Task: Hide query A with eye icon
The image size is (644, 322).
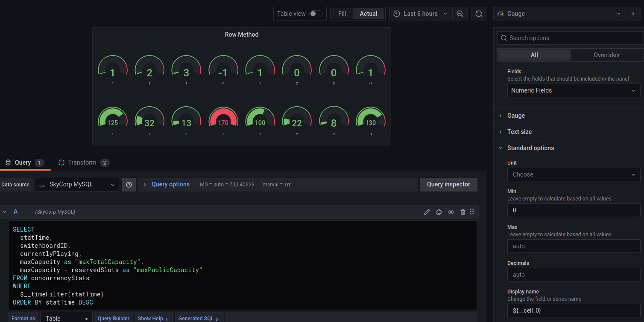Action: (451, 212)
